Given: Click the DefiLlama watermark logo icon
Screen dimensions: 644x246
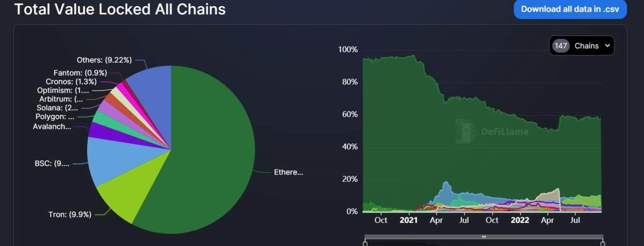Looking at the screenshot, I should pyautogui.click(x=466, y=131).
